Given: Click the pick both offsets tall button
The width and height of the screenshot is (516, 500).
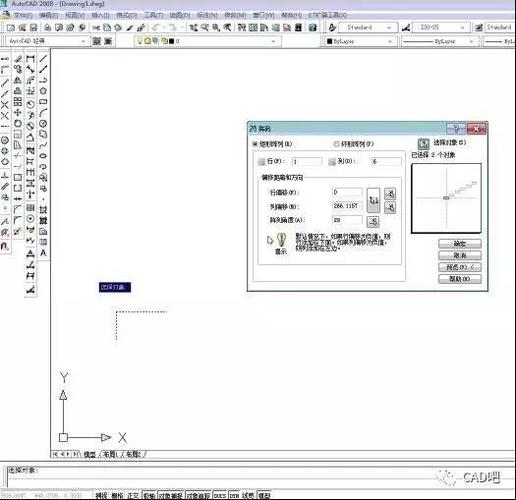Looking at the screenshot, I should pos(373,200).
